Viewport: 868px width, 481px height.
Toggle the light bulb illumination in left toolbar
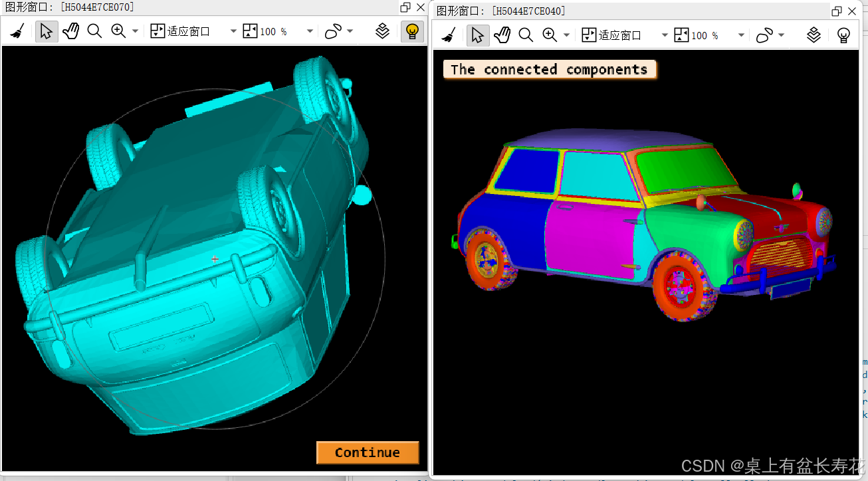pos(412,31)
